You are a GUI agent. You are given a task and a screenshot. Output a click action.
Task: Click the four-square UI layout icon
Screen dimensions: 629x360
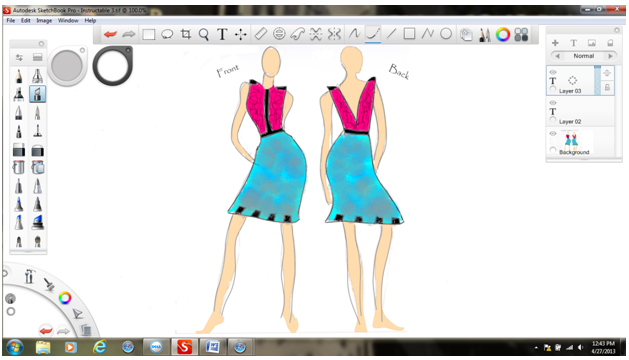[x=521, y=35]
